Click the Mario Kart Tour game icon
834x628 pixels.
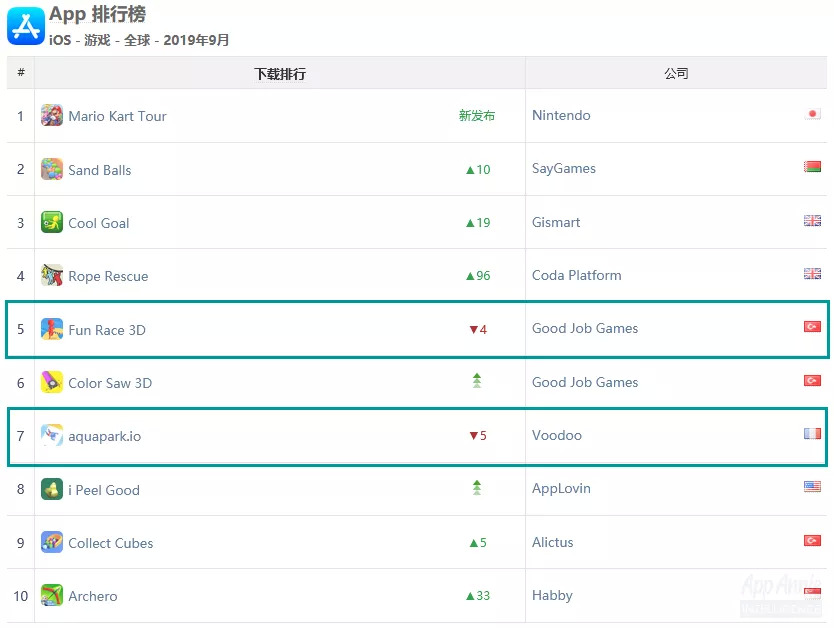coord(52,116)
